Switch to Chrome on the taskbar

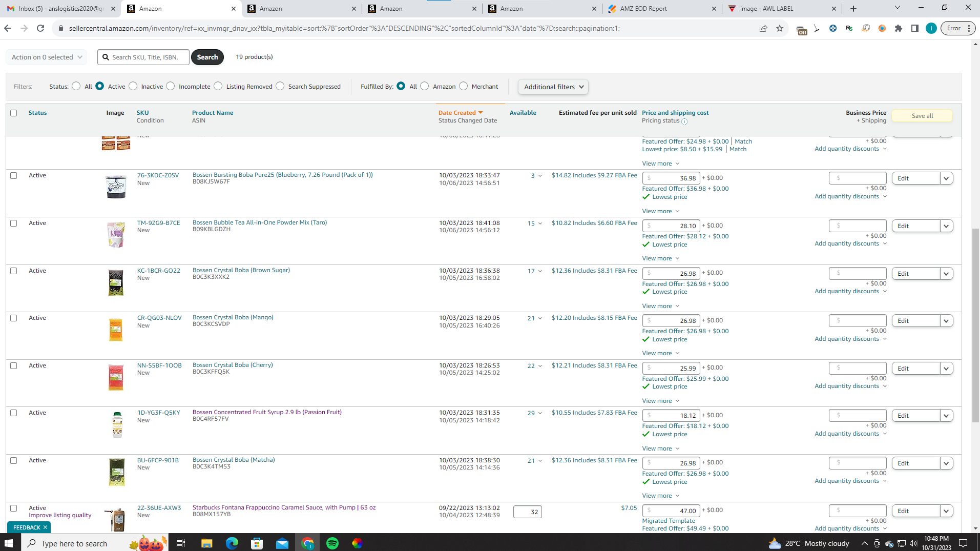307,543
